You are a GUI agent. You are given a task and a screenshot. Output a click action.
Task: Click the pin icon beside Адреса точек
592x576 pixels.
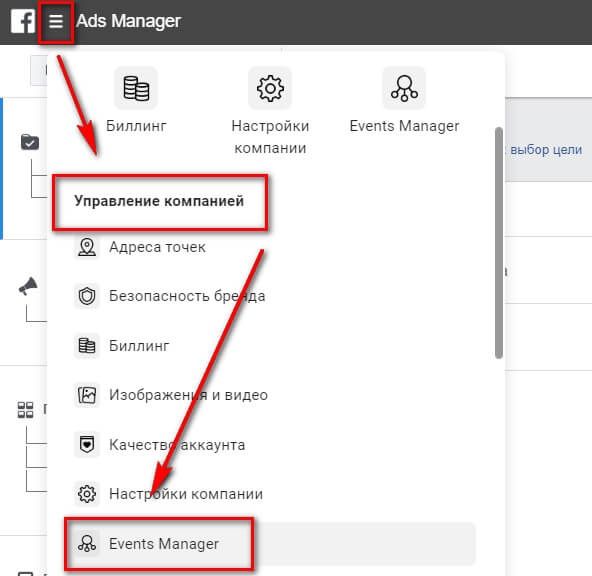pyautogui.click(x=87, y=247)
